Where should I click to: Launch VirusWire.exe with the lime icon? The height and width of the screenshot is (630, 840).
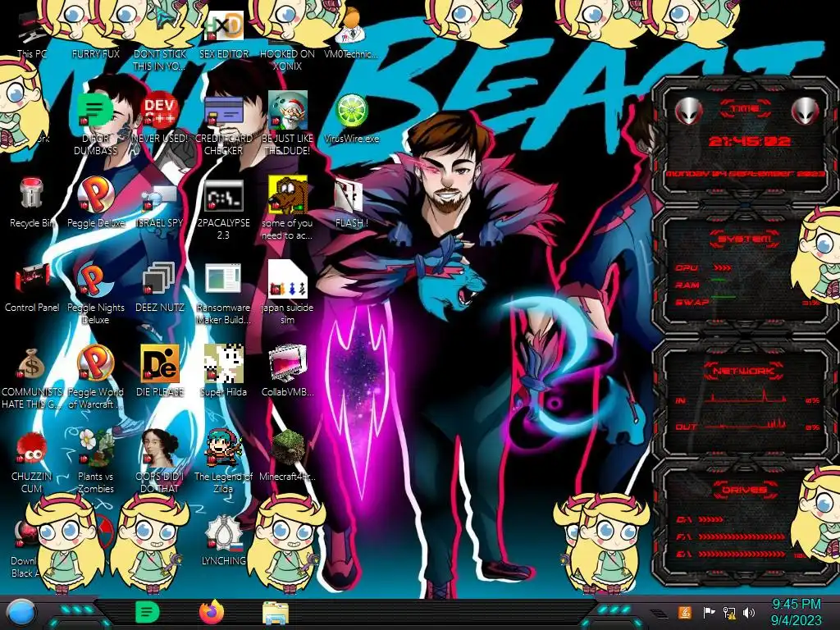[x=351, y=118]
